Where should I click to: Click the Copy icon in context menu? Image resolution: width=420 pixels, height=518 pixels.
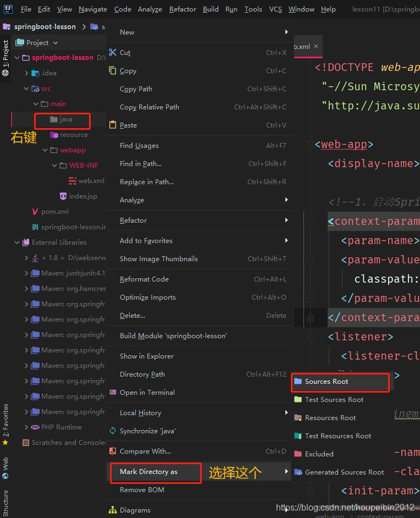click(x=113, y=70)
